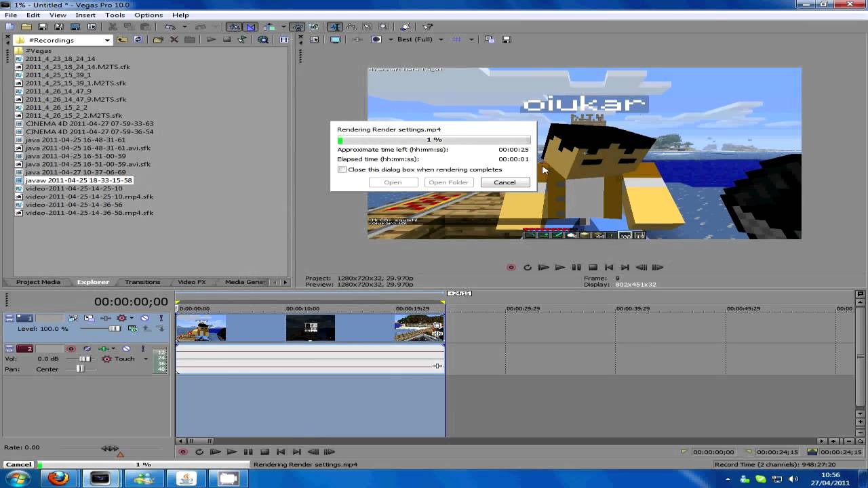Click the Save Snapshot to File icon
The image size is (868, 488).
(x=507, y=39)
